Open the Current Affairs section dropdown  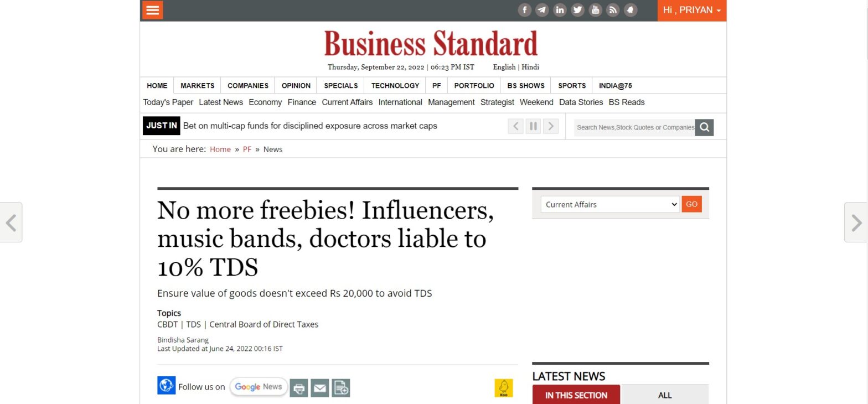point(610,204)
